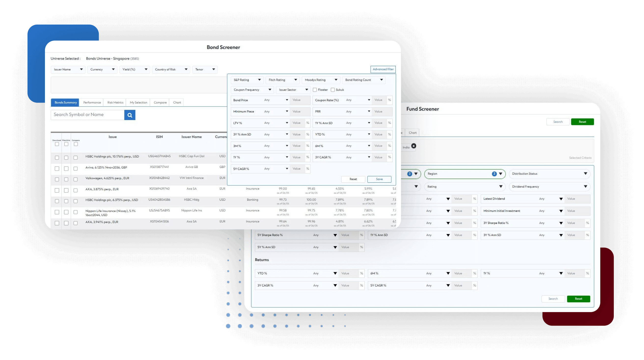Open the My Selection tab
644x360 pixels.
[138, 102]
